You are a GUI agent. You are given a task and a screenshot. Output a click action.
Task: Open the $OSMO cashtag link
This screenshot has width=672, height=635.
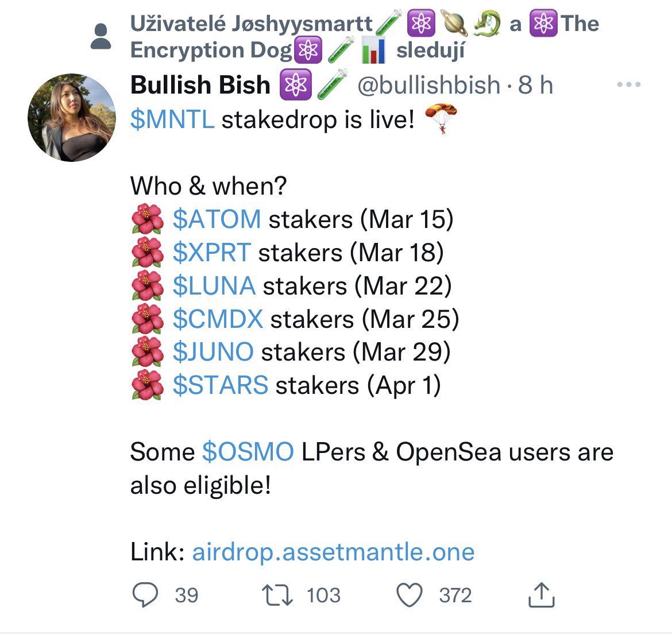coord(248,452)
